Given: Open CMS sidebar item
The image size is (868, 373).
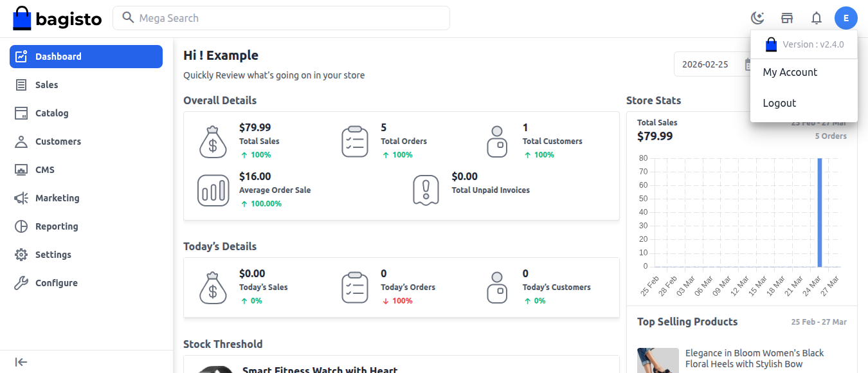Looking at the screenshot, I should (44, 170).
